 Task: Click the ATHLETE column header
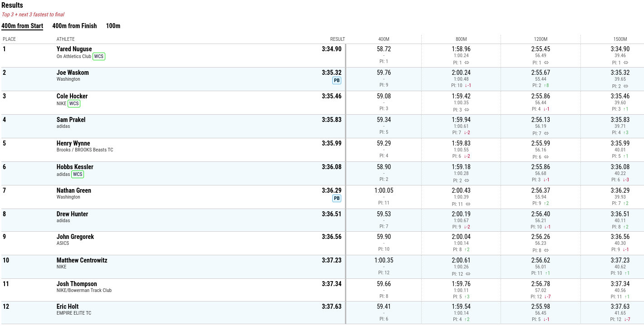coord(65,39)
